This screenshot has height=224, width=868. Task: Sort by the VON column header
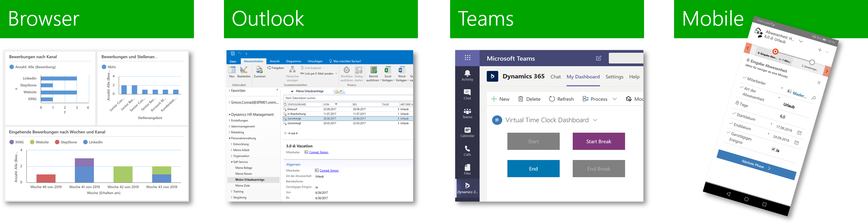(x=337, y=105)
